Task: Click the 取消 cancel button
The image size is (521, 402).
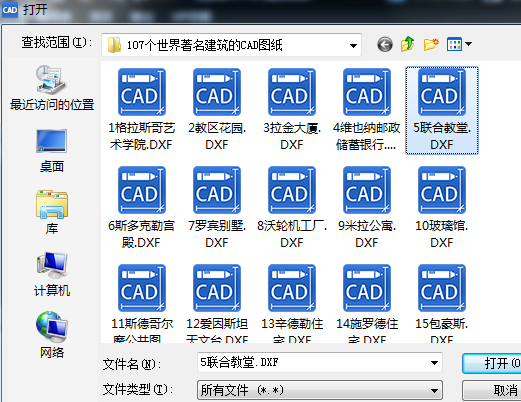Action: click(x=492, y=390)
